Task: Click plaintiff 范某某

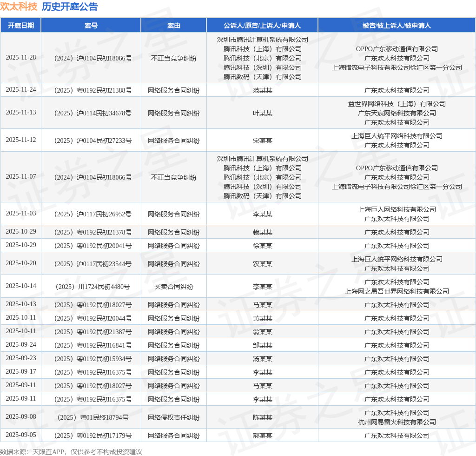Action: pos(263,90)
